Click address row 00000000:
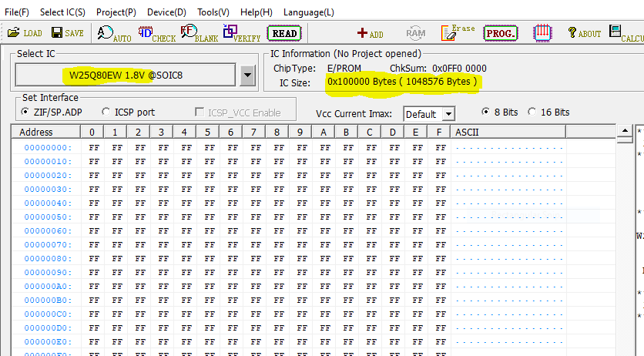Image resolution: width=644 pixels, height=356 pixels. coord(48,148)
